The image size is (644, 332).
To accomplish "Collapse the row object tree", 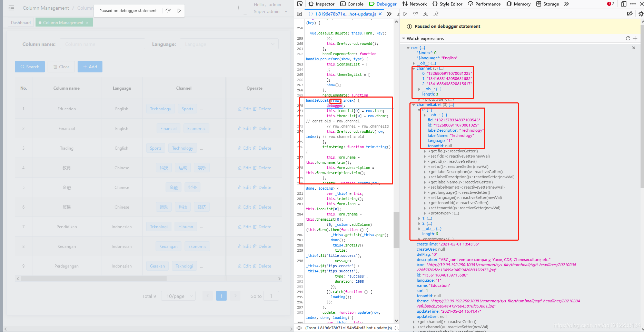I will 408,48.
